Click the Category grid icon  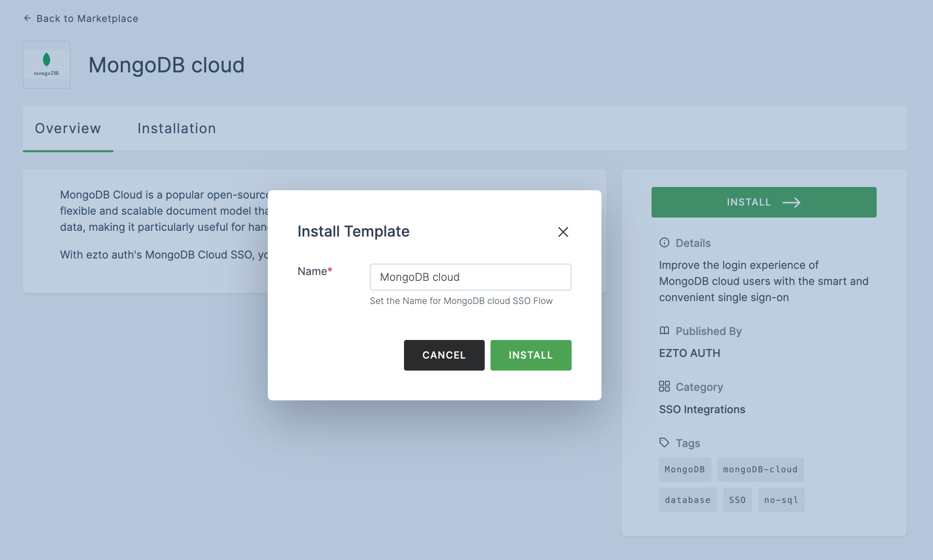click(x=664, y=387)
